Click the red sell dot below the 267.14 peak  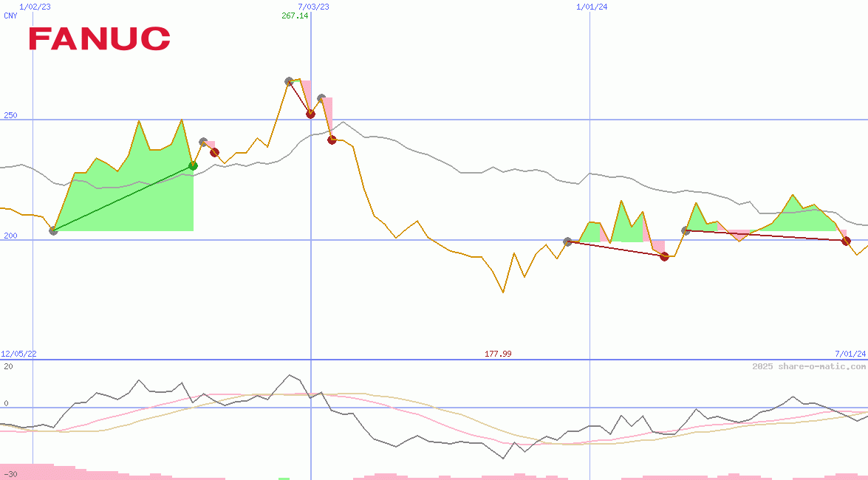coord(310,113)
